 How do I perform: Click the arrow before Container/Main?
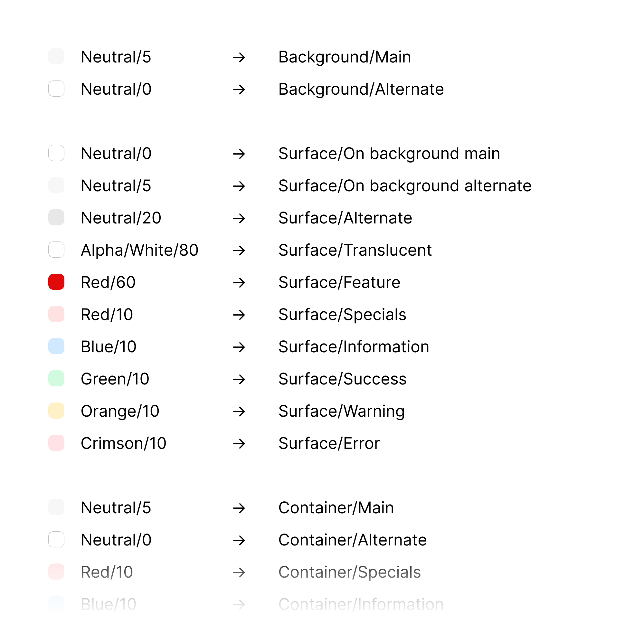239,508
